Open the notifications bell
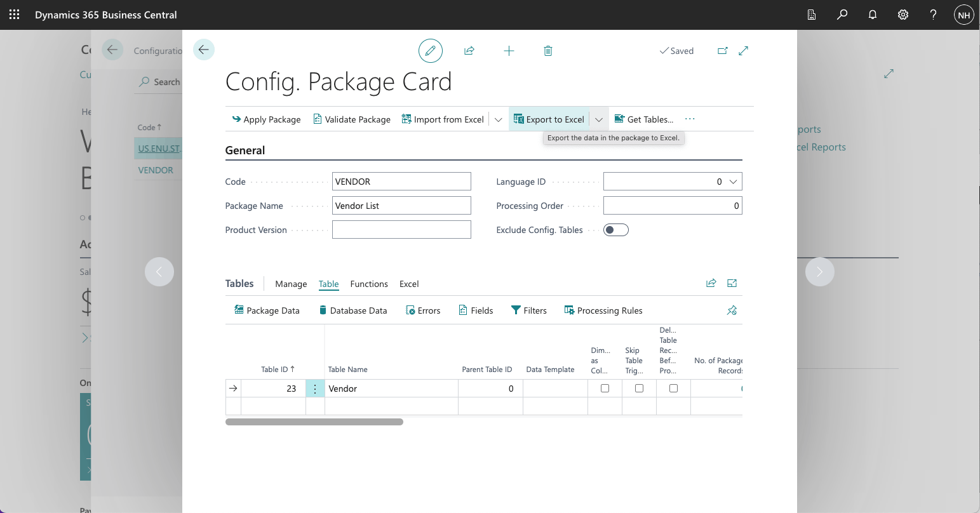The height and width of the screenshot is (513, 980). [873, 15]
